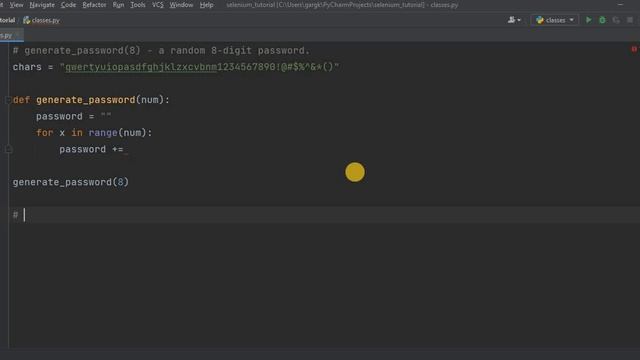Run the classes configuration with the green play icon
The image size is (640, 360).
pos(588,20)
